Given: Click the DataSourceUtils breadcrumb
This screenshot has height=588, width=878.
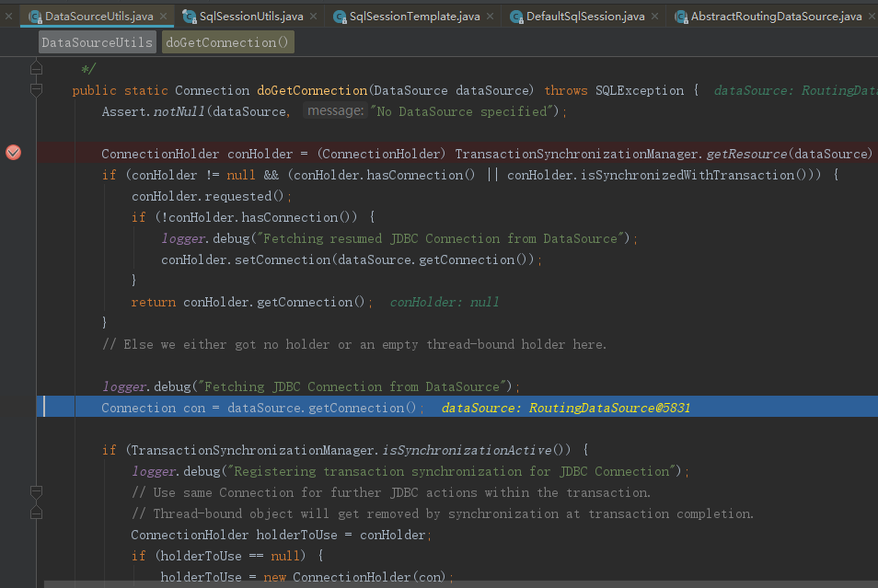Looking at the screenshot, I should pos(97,42).
